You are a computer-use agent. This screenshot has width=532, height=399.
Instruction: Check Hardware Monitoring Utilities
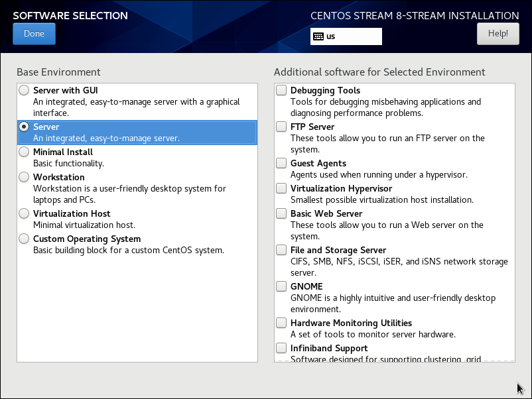tap(282, 323)
